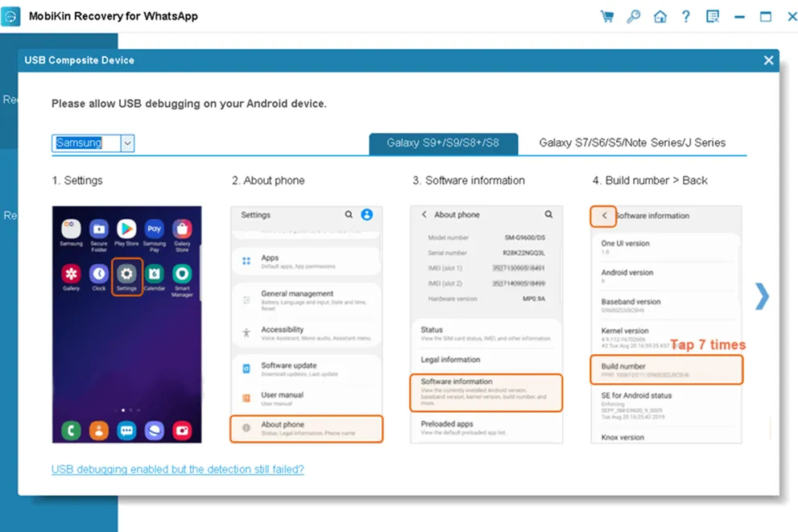This screenshot has width=798, height=532.
Task: Open 'USB debugging enabled but detection failed' link
Action: click(177, 469)
